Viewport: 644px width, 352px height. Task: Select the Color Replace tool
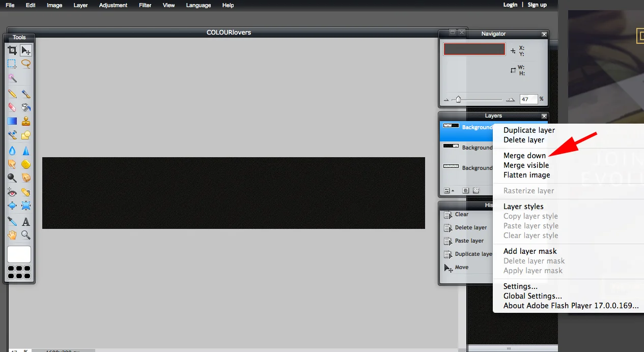(12, 135)
